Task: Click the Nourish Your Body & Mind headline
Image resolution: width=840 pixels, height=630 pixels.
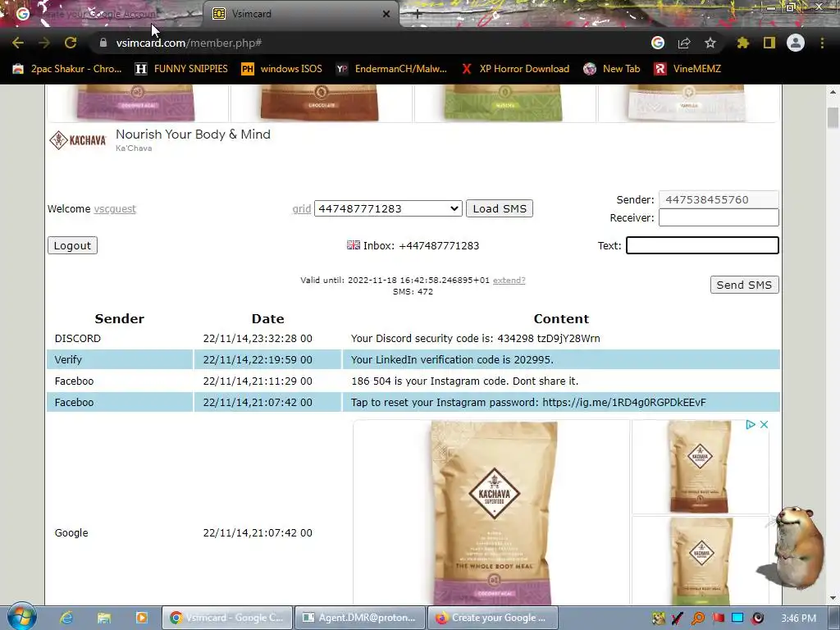Action: (x=193, y=135)
